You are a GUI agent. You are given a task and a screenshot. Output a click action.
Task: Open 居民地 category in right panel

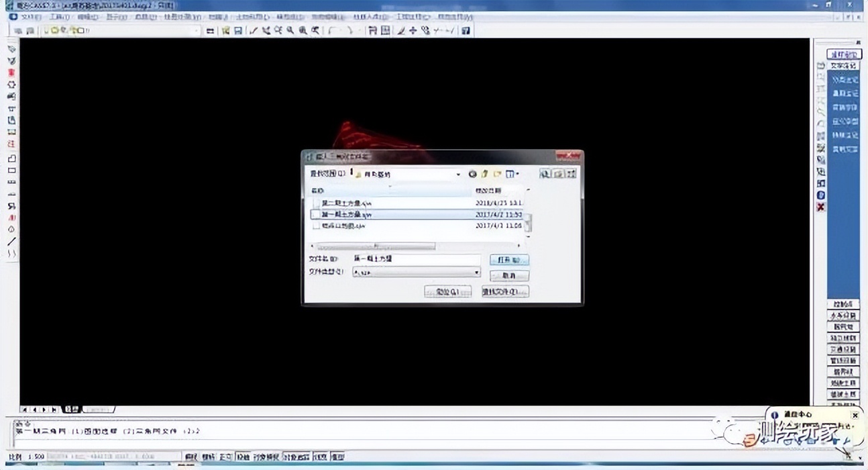pyautogui.click(x=844, y=326)
